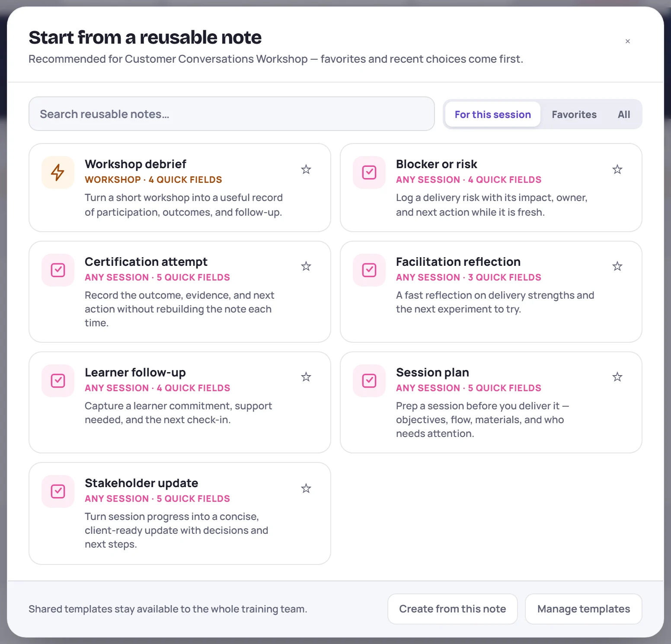
Task: Show the All notes tab
Action: 624,115
